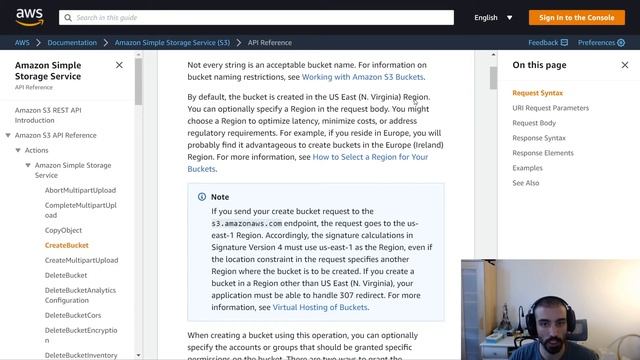The width and height of the screenshot is (640, 360).
Task: Click the Note info icon
Action: [202, 197]
